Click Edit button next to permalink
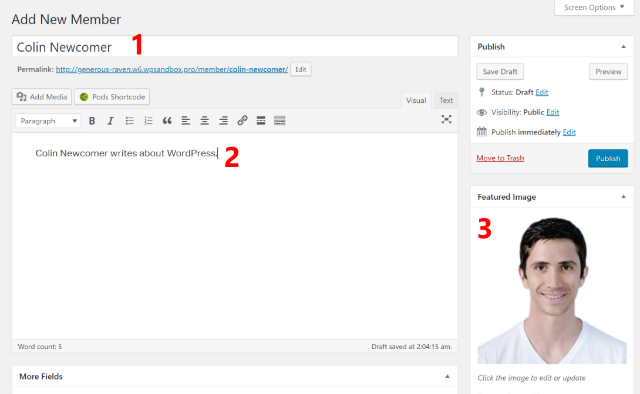This screenshot has height=394, width=640. [301, 69]
